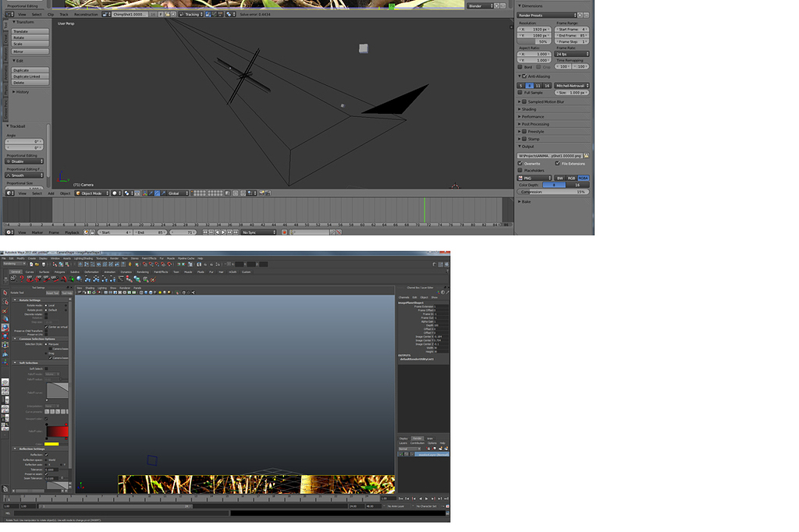Click the red record keyframe button in the timeline
Viewport: 799px width, 532px height.
pyautogui.click(x=284, y=232)
